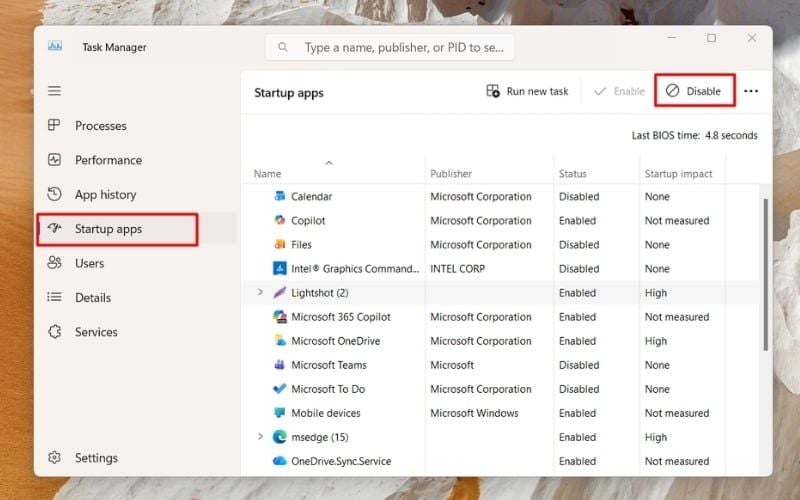
Task: Click the Microsoft Windows publisher cell
Action: tap(474, 413)
